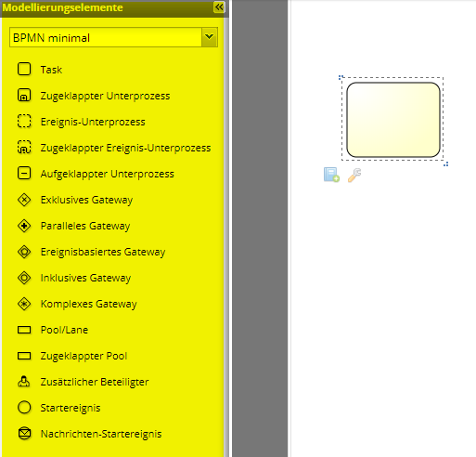The width and height of the screenshot is (476, 457).
Task: Collapse the Modellierungselemente panel
Action: point(219,7)
